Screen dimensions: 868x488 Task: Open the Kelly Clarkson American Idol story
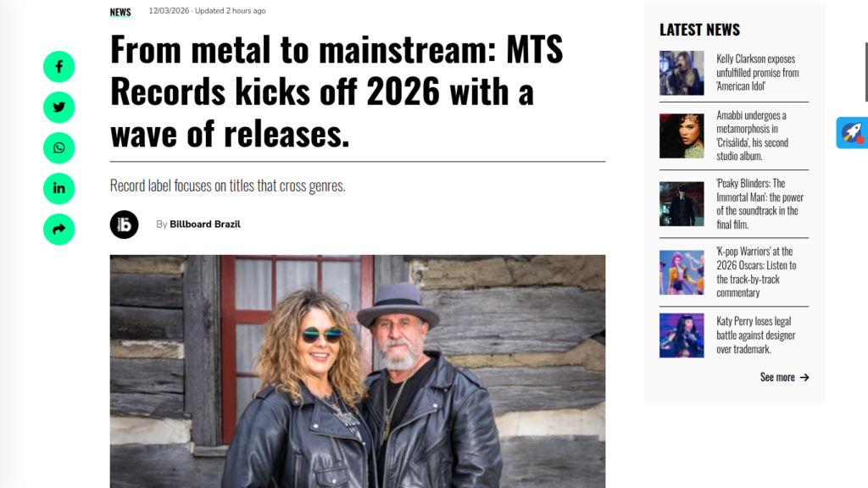click(x=757, y=73)
